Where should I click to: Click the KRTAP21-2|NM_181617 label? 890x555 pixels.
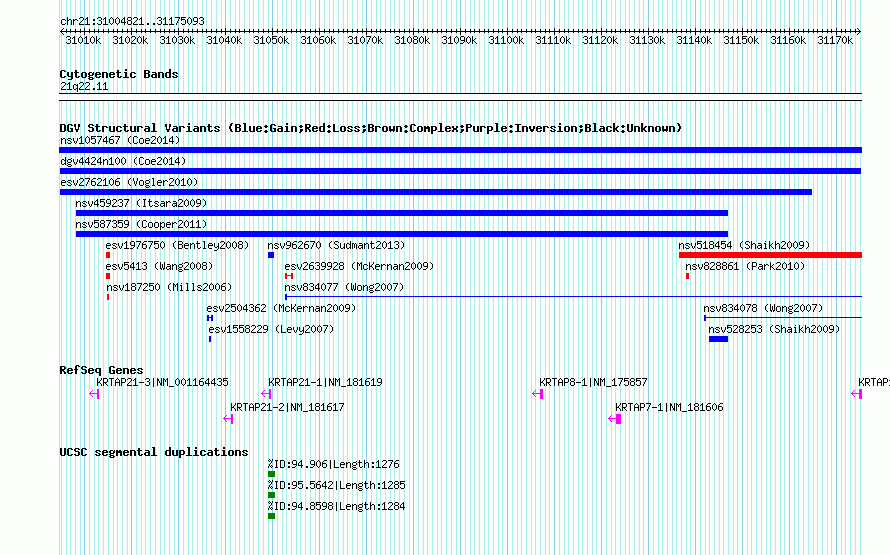[x=287, y=407]
